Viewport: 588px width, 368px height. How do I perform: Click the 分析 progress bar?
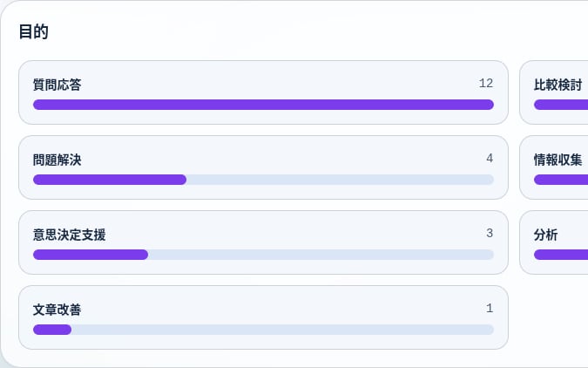point(561,255)
